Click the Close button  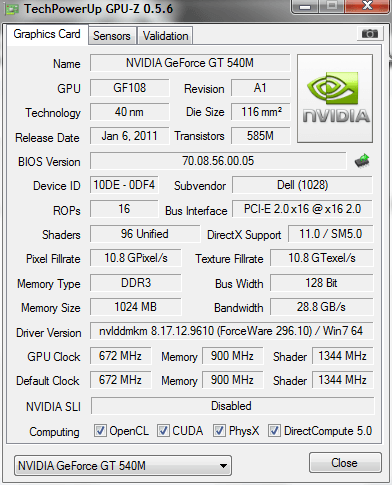[345, 463]
